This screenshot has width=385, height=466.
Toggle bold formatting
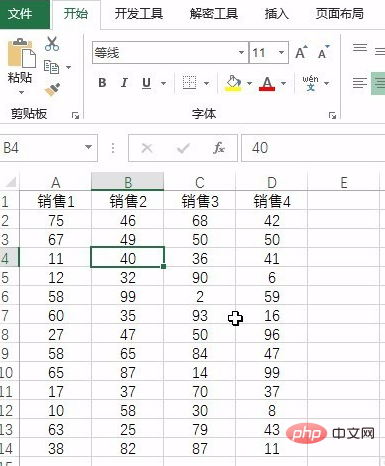(102, 83)
